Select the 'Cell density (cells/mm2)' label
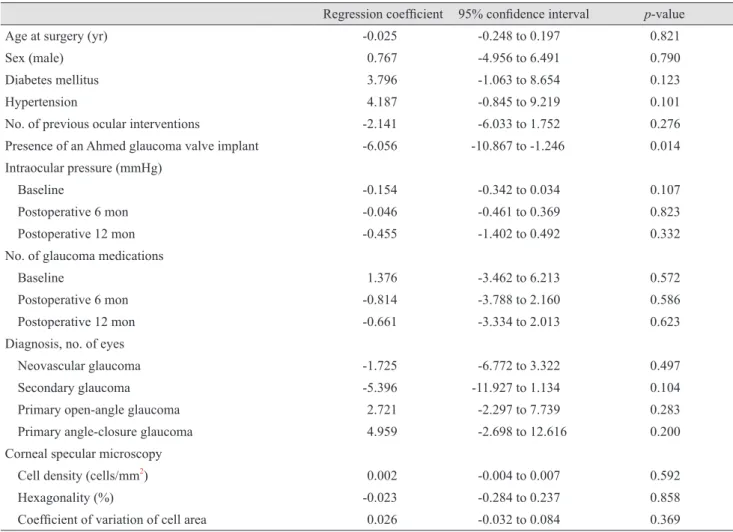The height and width of the screenshot is (532, 733). 83,475
